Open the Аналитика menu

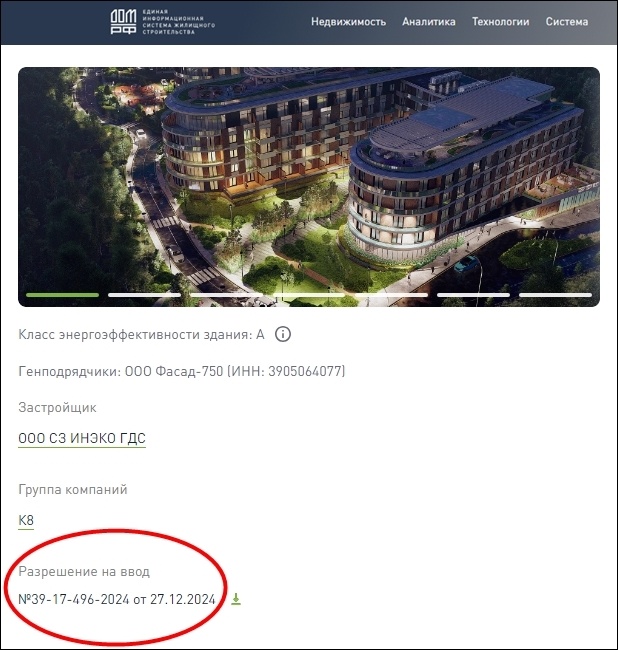[x=429, y=22]
